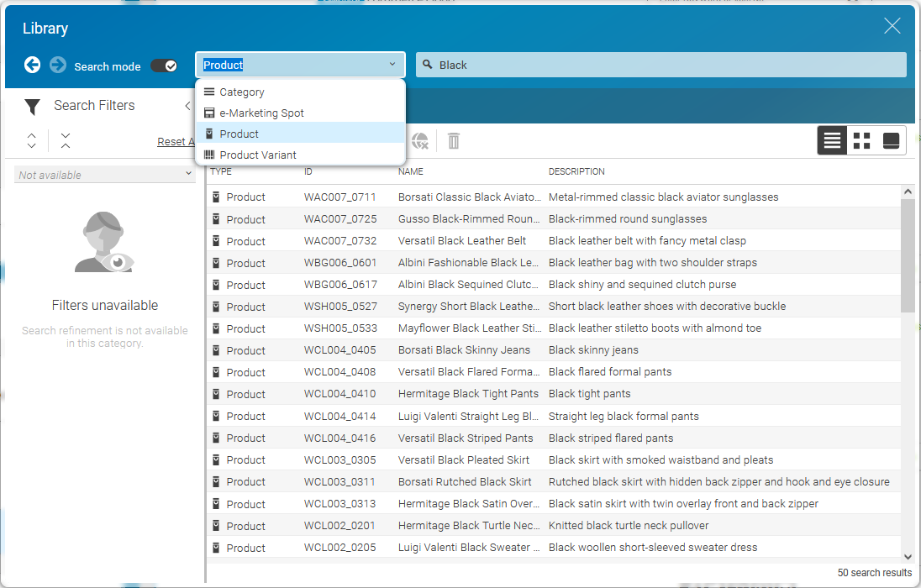Pick Product Variant from the list
Image resolution: width=921 pixels, height=588 pixels.
coord(257,155)
